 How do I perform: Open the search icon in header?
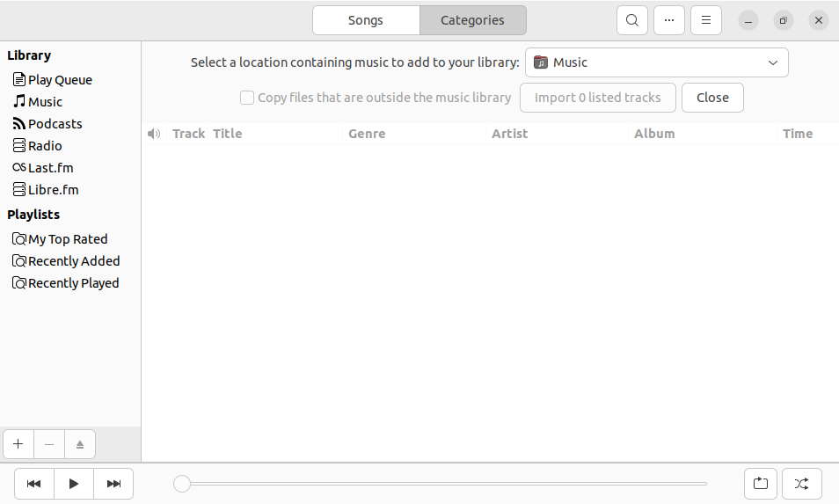click(x=632, y=20)
